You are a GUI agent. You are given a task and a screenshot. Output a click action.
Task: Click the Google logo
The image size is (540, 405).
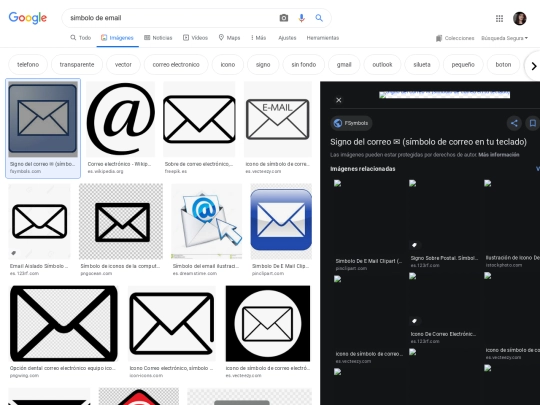(28, 18)
